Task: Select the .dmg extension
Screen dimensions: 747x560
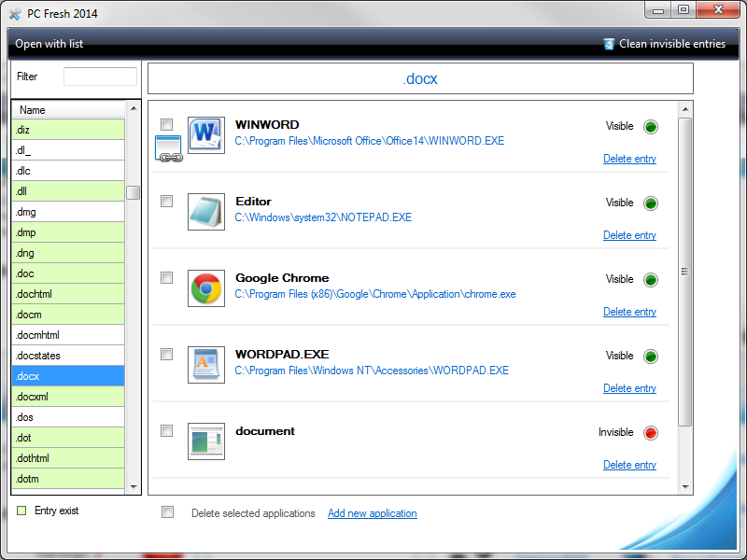Action: (68, 212)
